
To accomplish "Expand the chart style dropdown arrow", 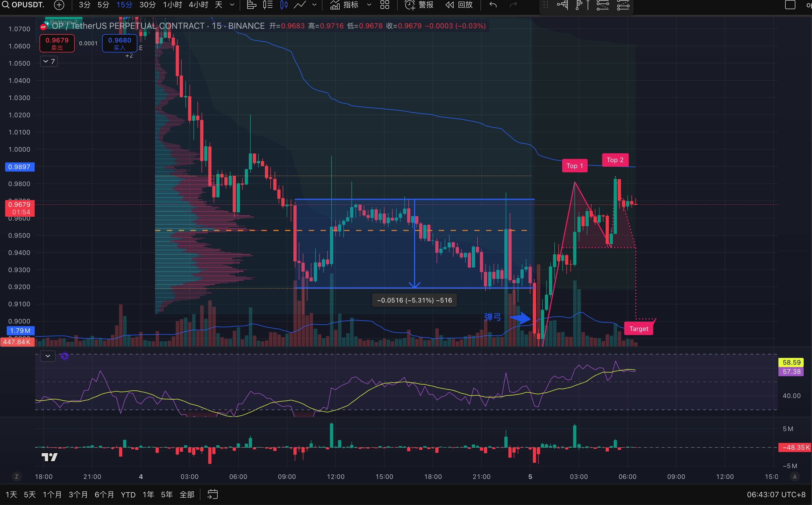I will click(x=314, y=5).
